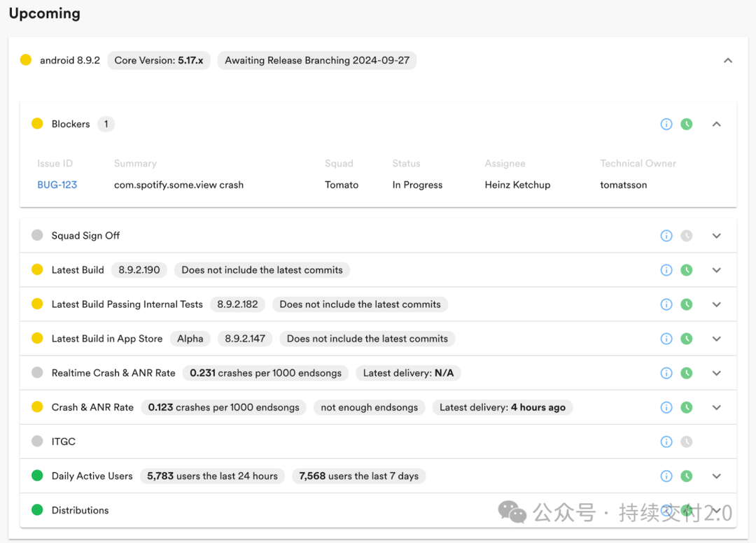Click the 'not enough endsongs' badge
This screenshot has height=543, width=756.
pos(370,408)
